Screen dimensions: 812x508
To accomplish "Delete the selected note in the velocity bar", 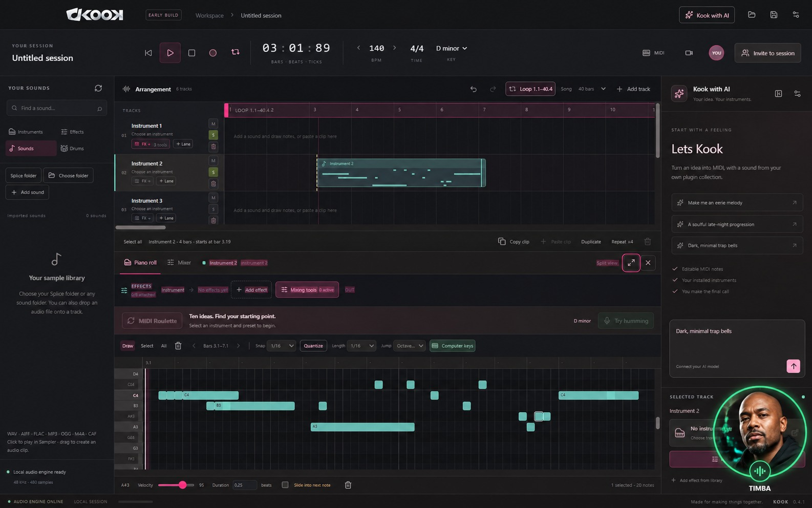I will (348, 485).
